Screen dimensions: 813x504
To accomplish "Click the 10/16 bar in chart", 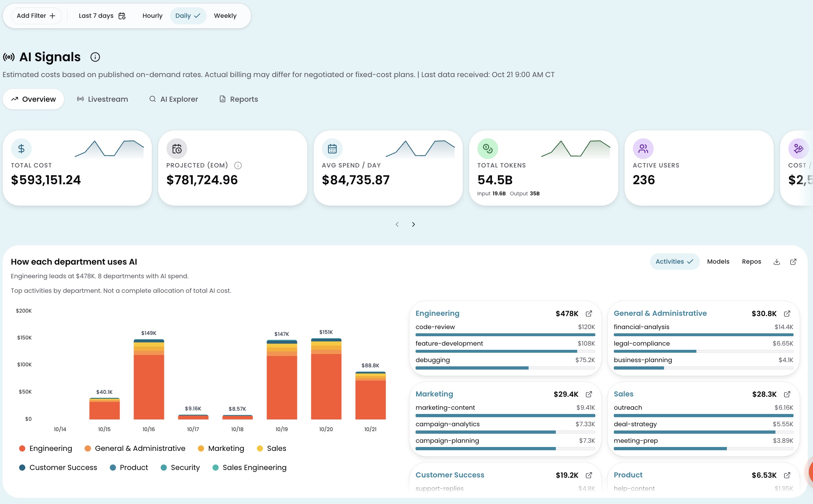I will pos(149,379).
